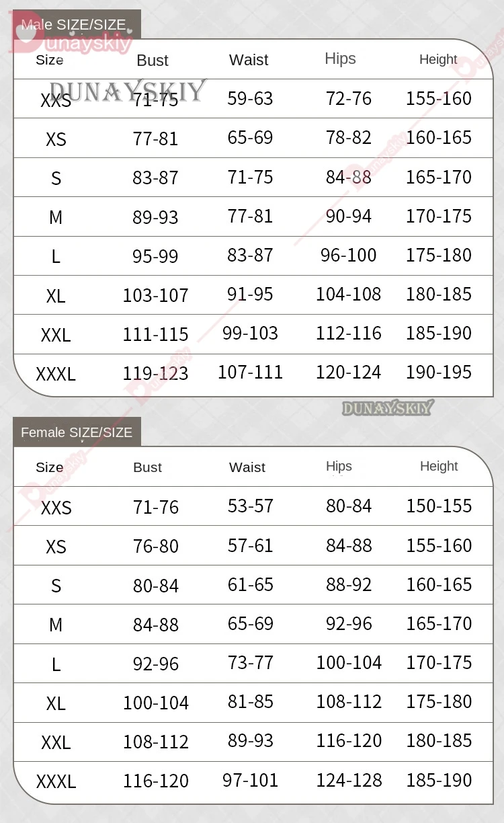Click the Height column header in male table
Image resolution: width=504 pixels, height=823 pixels.
[438, 59]
